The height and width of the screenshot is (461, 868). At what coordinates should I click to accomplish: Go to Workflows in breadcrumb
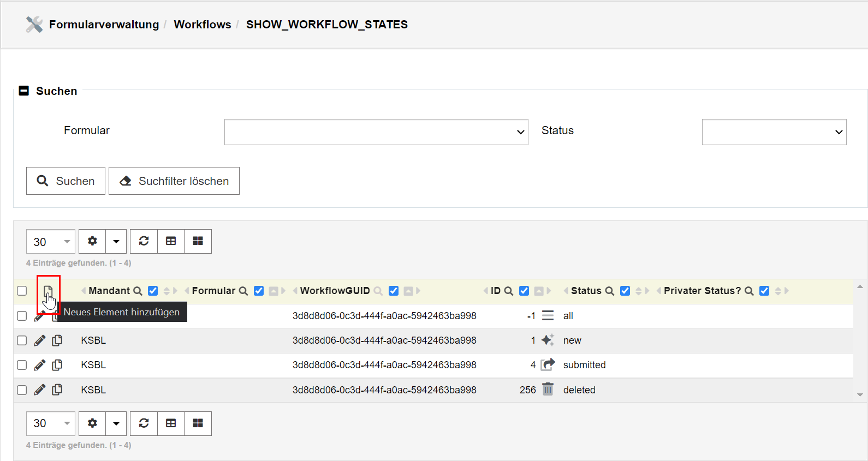[x=202, y=25]
